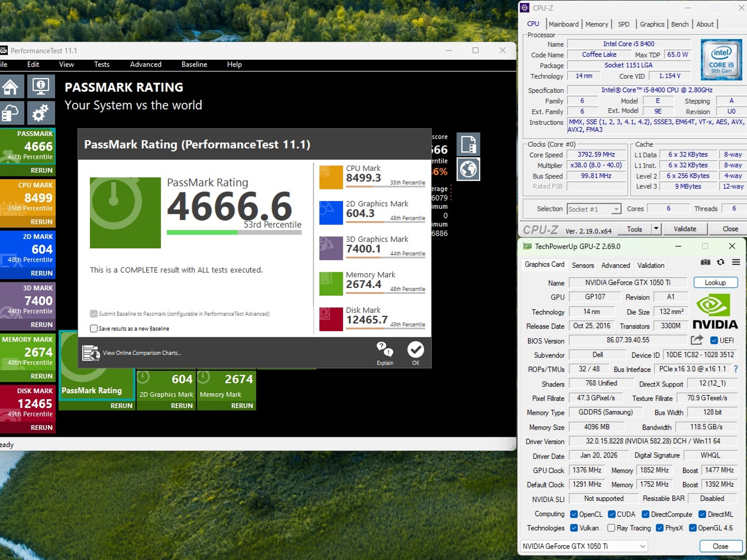This screenshot has height=560, width=747.
Task: Click the large PassMark Rating stopwatch icon
Action: 125,213
